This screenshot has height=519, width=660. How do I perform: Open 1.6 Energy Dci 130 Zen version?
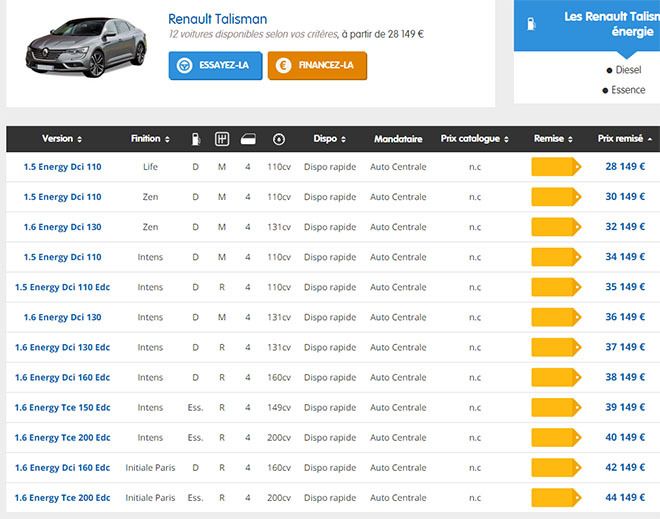(x=62, y=227)
